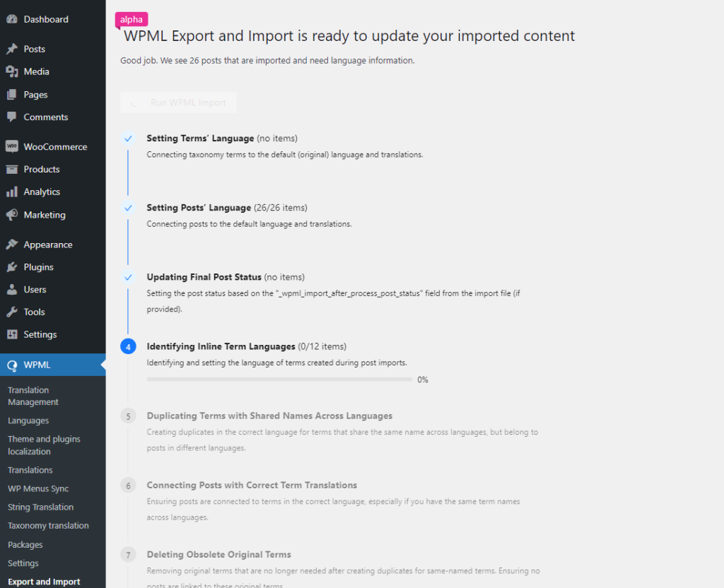Click the blue step 4 circle
Viewport: 724px width, 588px height.
click(x=129, y=346)
